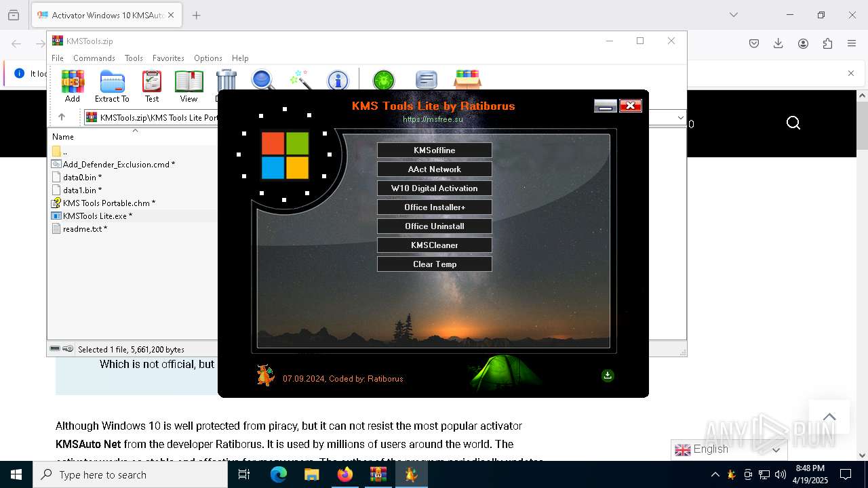
Task: Click the Comment icon in WinRAR toolbar
Action: (x=426, y=80)
